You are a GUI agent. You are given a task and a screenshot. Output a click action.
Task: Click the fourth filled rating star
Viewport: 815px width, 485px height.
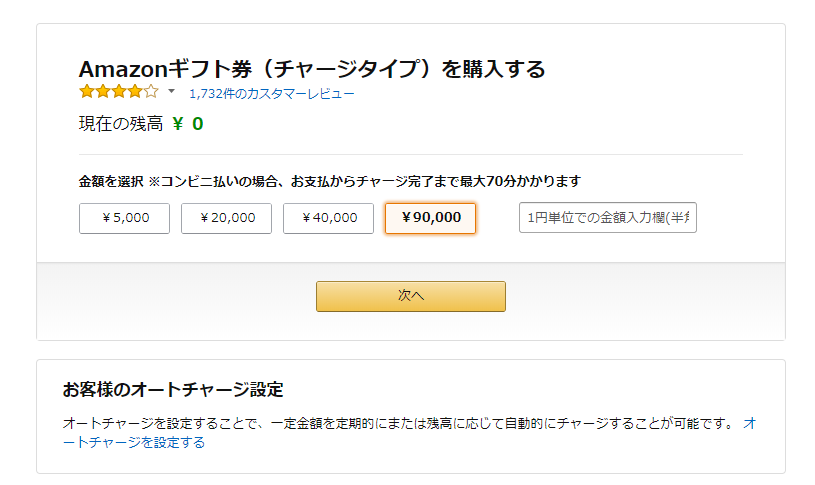point(135,92)
